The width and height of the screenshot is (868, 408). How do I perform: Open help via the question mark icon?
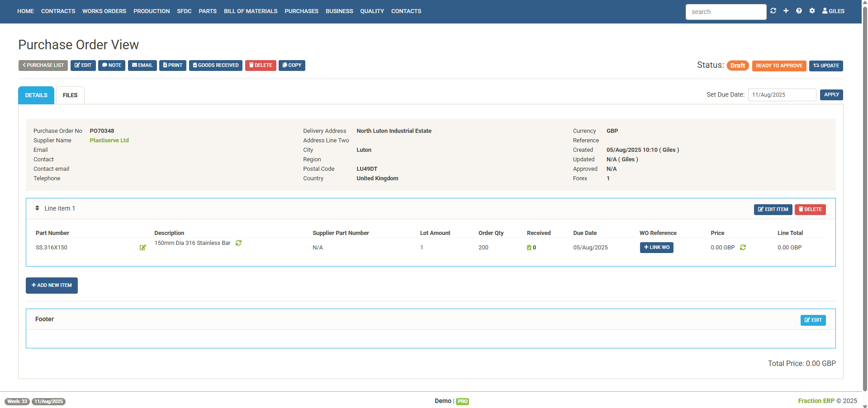(799, 11)
